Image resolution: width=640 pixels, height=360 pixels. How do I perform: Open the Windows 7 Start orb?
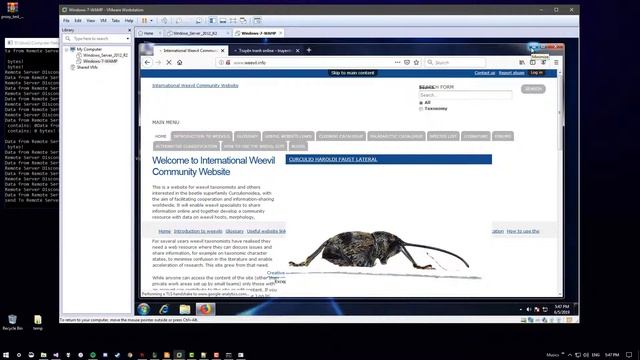pyautogui.click(x=143, y=309)
